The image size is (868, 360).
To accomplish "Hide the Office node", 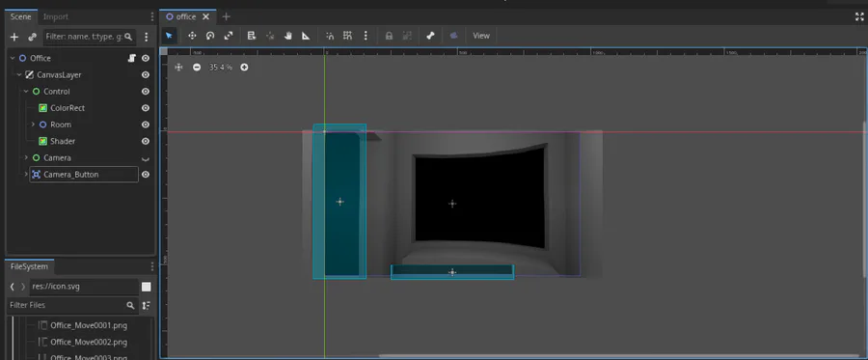I will point(146,58).
